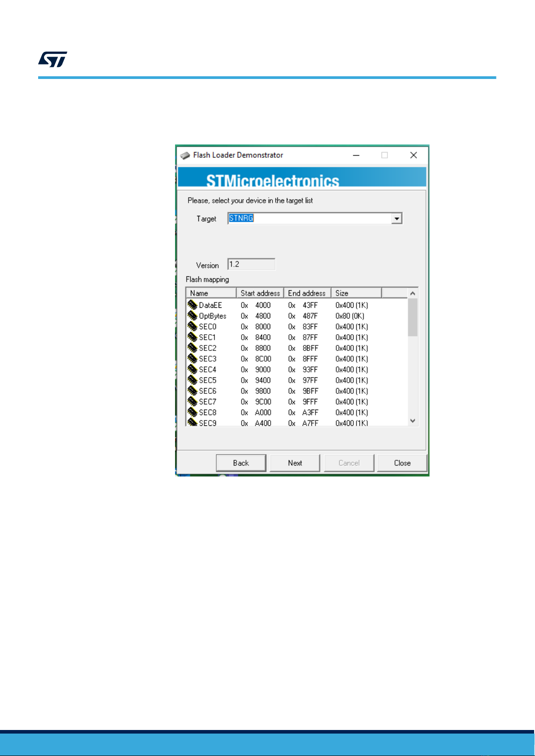The image size is (535, 756).
Task: Sort list by Start address column
Action: coord(260,293)
